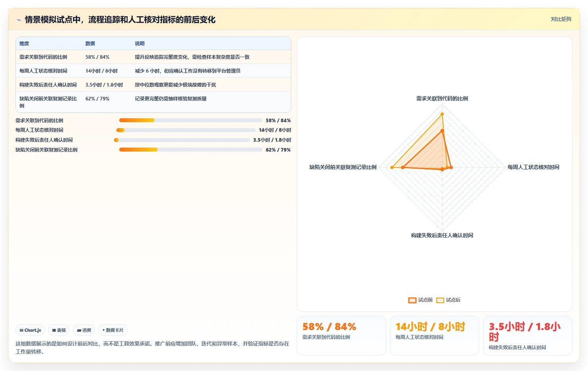Click 试点前 radar point on 需求关联到代码的比例 axis
The image size is (588, 371).
(442, 131)
